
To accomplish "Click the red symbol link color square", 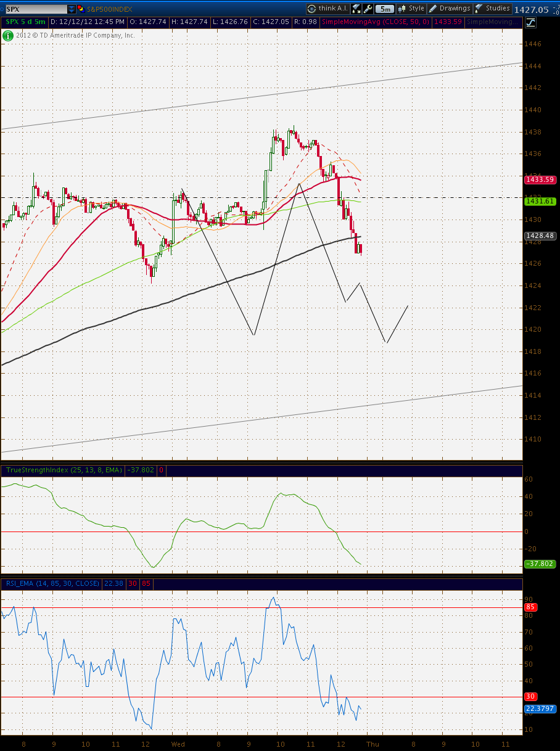I will click(80, 9).
